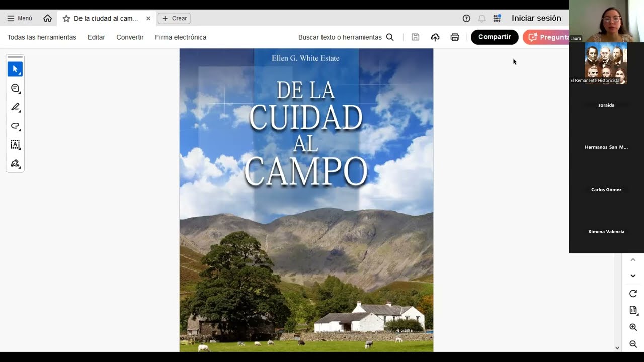Viewport: 644px width, 362px height.
Task: Save the document with the disk icon
Action: click(415, 37)
